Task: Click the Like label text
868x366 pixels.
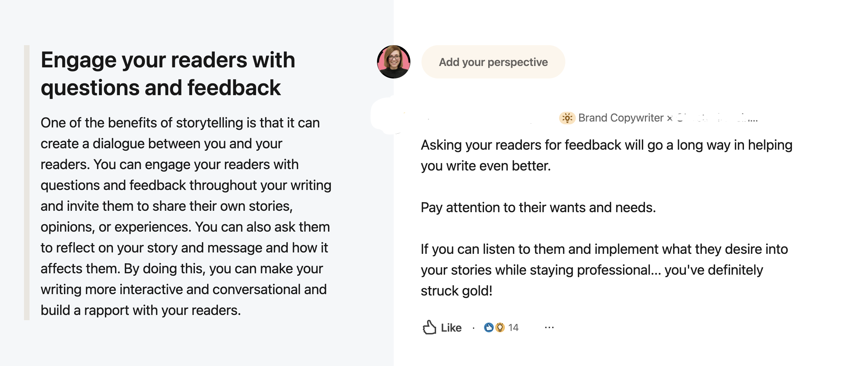Action: tap(451, 328)
